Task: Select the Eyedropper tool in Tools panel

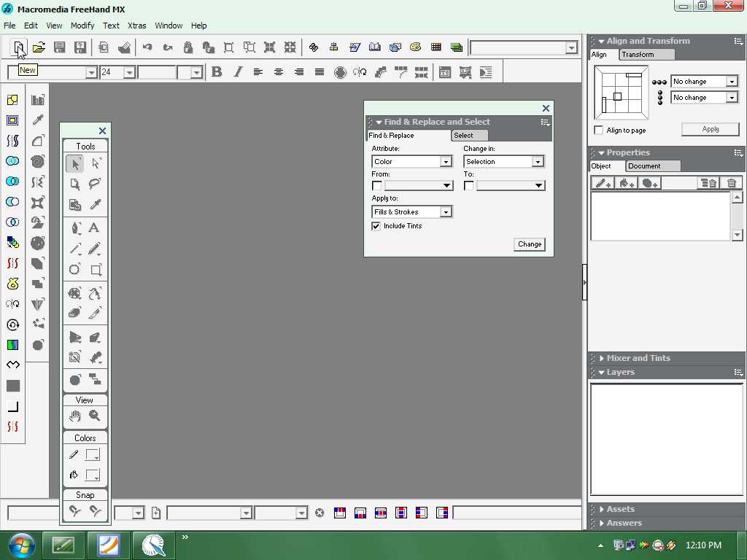Action: pyautogui.click(x=96, y=204)
